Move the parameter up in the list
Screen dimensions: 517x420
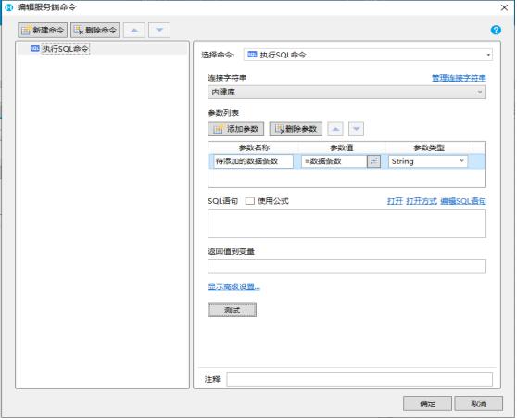click(x=335, y=129)
